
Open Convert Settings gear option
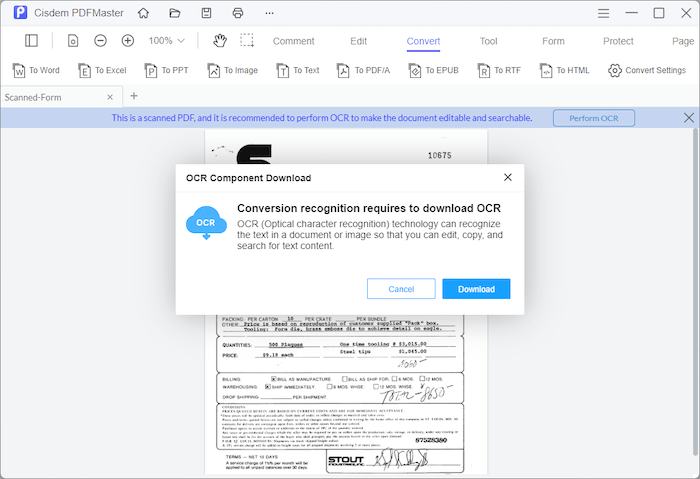point(647,71)
